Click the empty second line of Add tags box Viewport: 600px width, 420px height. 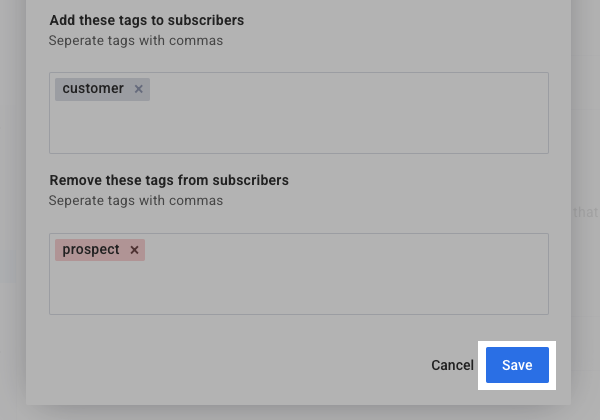[298, 130]
